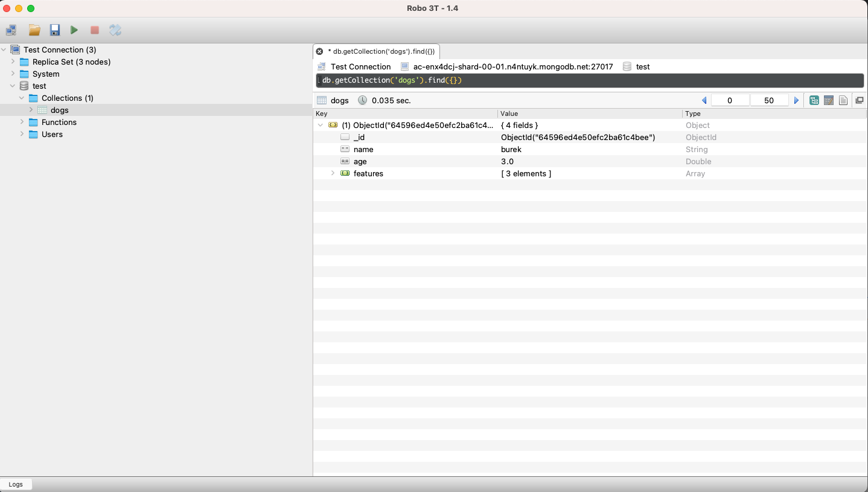
Task: Click the Save floppy disk icon
Action: click(x=55, y=30)
